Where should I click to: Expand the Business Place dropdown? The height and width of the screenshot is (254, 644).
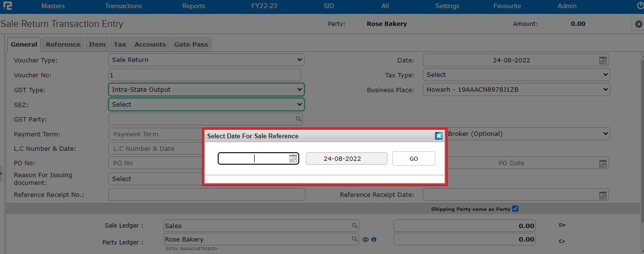pyautogui.click(x=516, y=90)
